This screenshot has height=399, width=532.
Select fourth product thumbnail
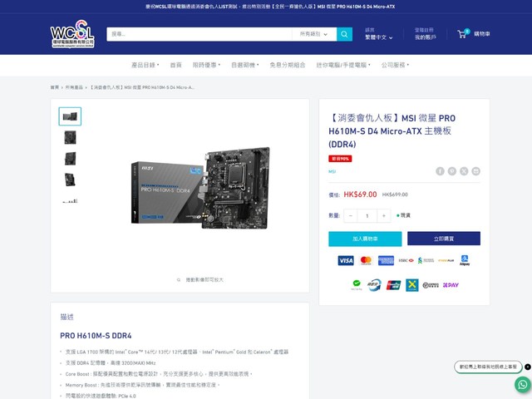(70, 180)
